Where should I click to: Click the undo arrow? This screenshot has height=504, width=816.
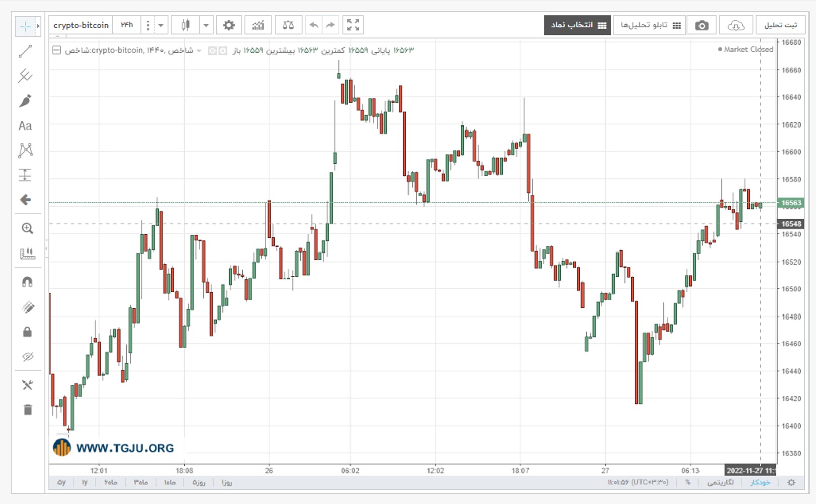[314, 25]
